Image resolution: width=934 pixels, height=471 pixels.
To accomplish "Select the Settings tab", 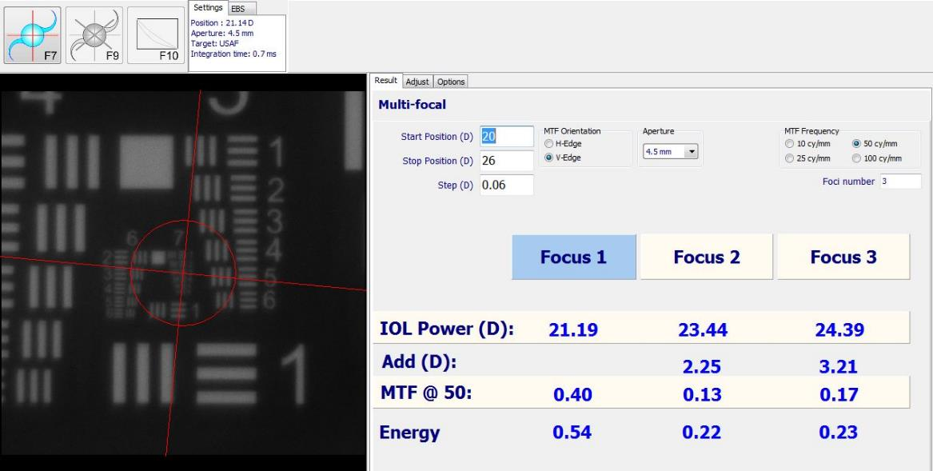I will (x=208, y=8).
